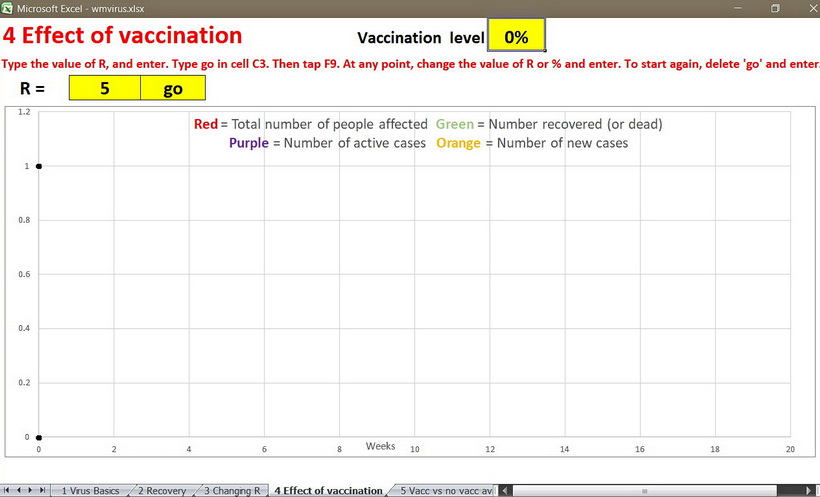Image resolution: width=820 pixels, height=497 pixels.
Task: Open the 5 Vacc vs no vacc tab
Action: pyautogui.click(x=445, y=490)
